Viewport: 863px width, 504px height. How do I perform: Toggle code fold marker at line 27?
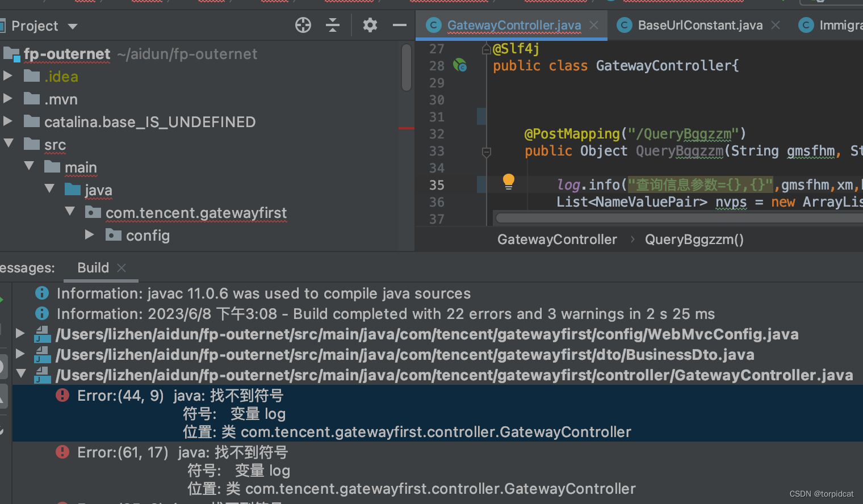[x=486, y=49]
